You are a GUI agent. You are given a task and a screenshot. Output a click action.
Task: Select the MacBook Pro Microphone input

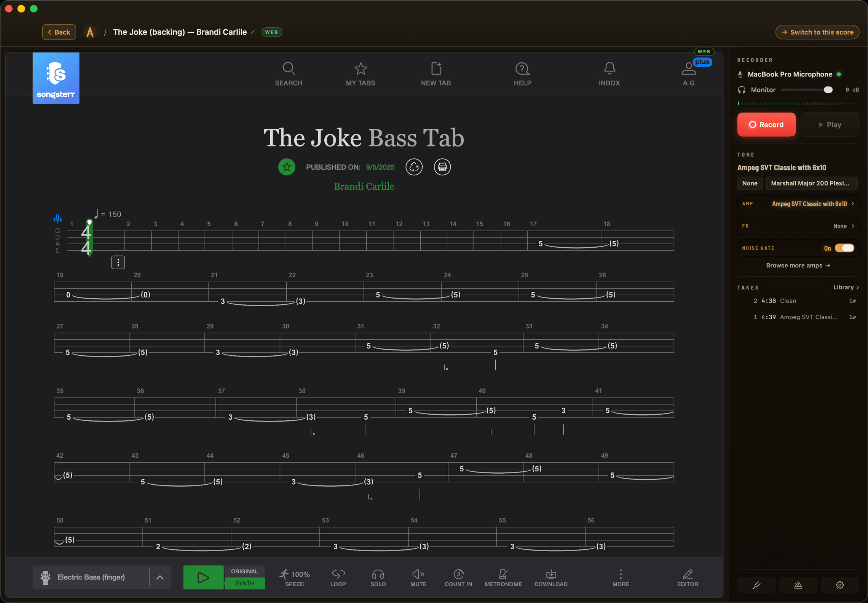(x=790, y=74)
